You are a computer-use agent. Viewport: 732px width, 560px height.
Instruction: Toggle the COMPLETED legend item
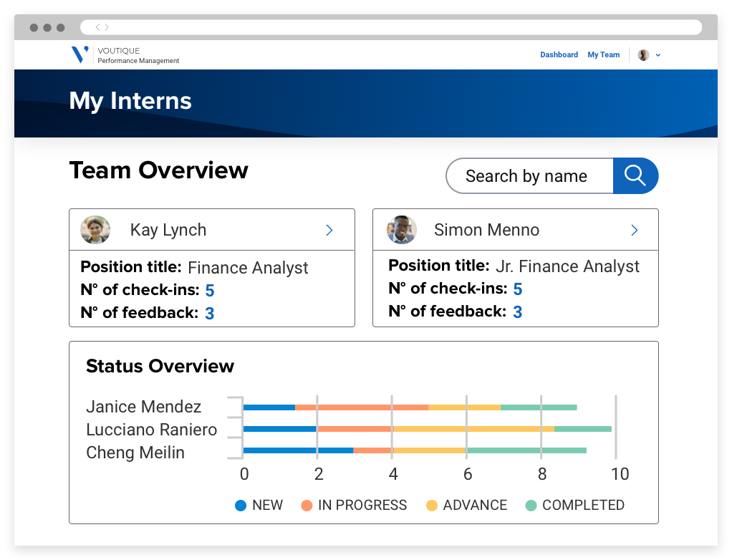tap(575, 505)
